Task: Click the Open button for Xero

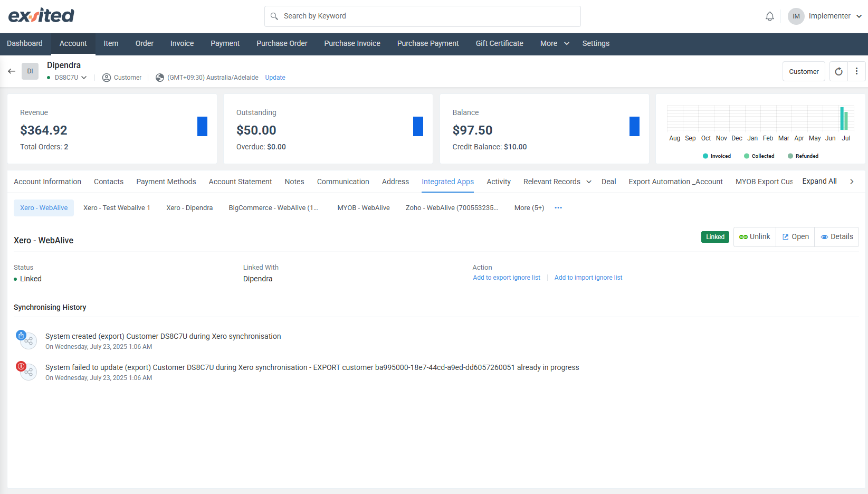Action: (x=795, y=237)
